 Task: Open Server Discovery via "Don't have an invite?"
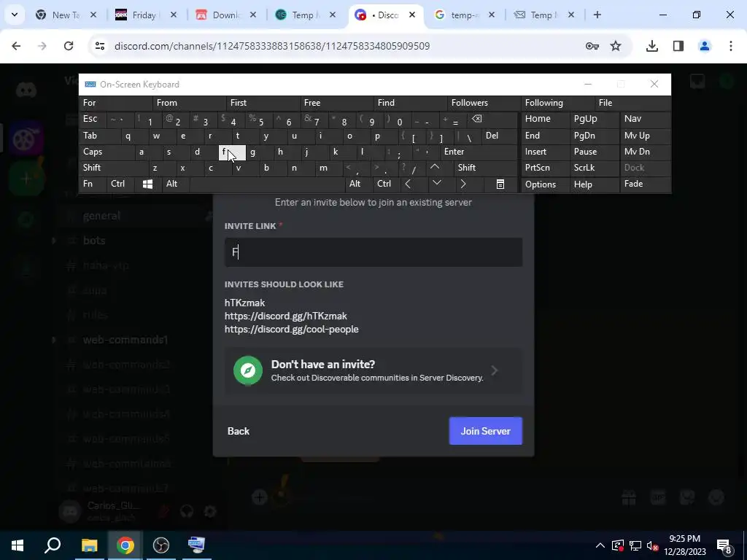[373, 370]
